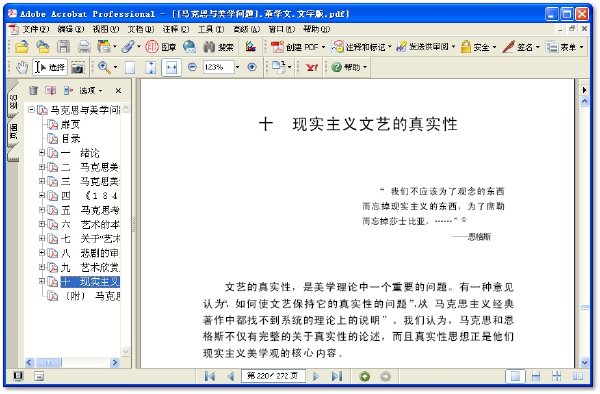
Task: Open the 工具 menu
Action: pyautogui.click(x=211, y=29)
